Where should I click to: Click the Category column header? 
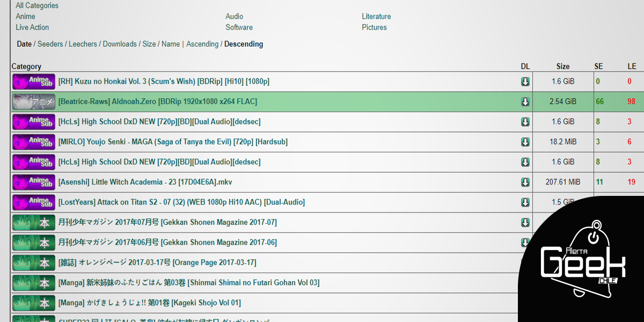click(26, 67)
